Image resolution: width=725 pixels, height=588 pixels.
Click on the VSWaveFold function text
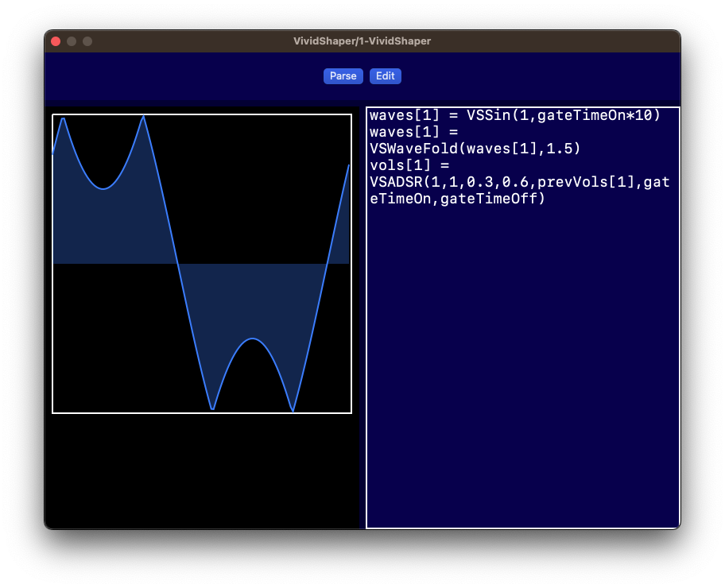(x=414, y=149)
